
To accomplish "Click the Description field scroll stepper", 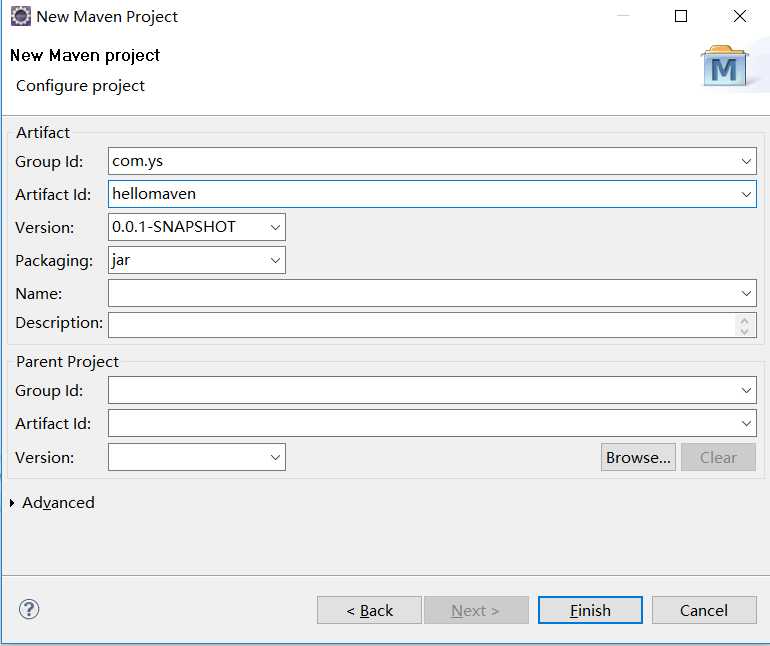I will pyautogui.click(x=744, y=325).
